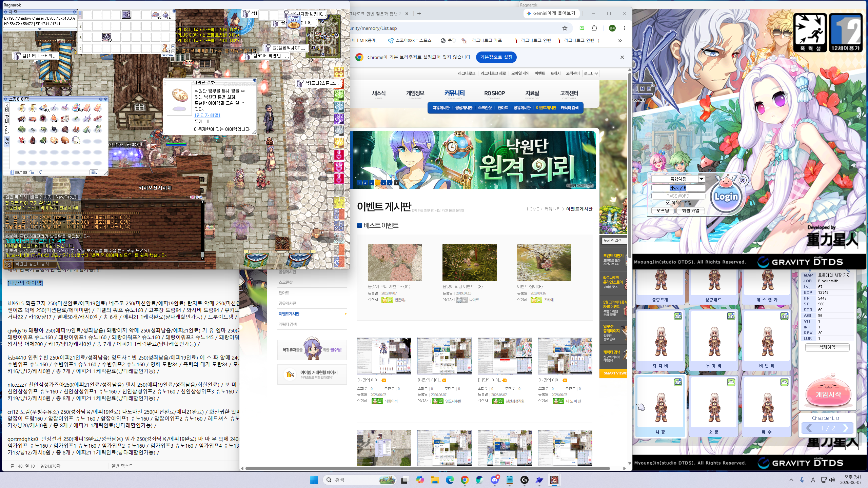Expand the hidden bookmarks overflow chevron
This screenshot has height=488, width=868.
click(620, 41)
